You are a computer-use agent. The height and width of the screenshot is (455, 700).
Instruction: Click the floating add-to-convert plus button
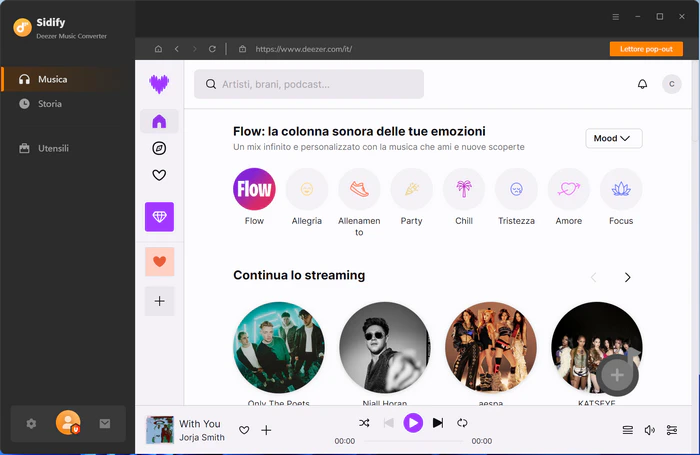[617, 375]
